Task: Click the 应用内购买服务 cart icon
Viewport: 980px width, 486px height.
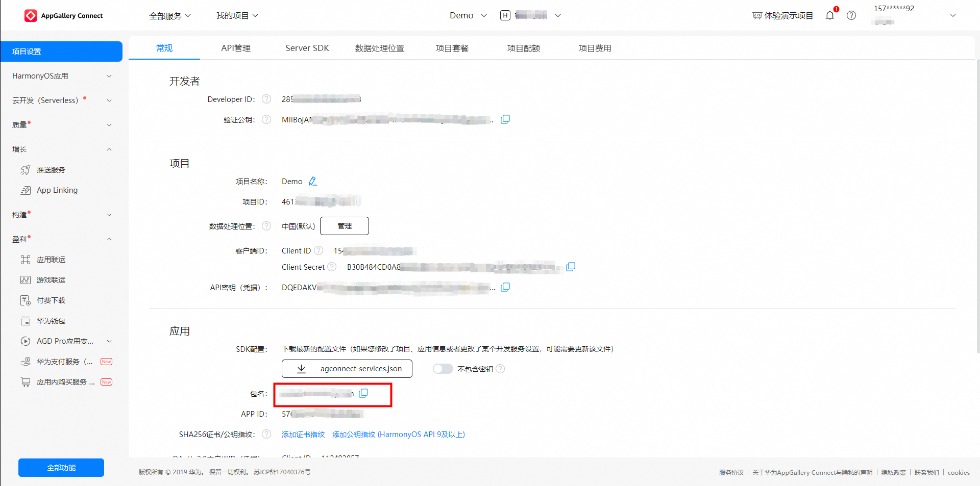Action: coord(26,382)
